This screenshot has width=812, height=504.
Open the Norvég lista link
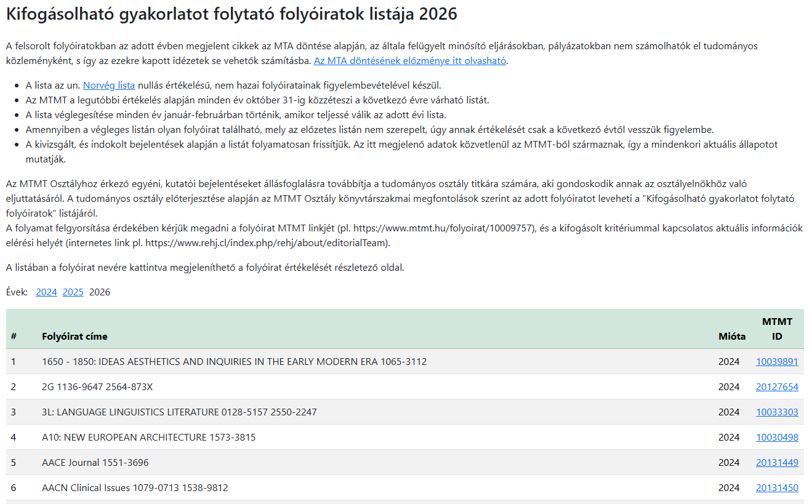pyautogui.click(x=109, y=85)
